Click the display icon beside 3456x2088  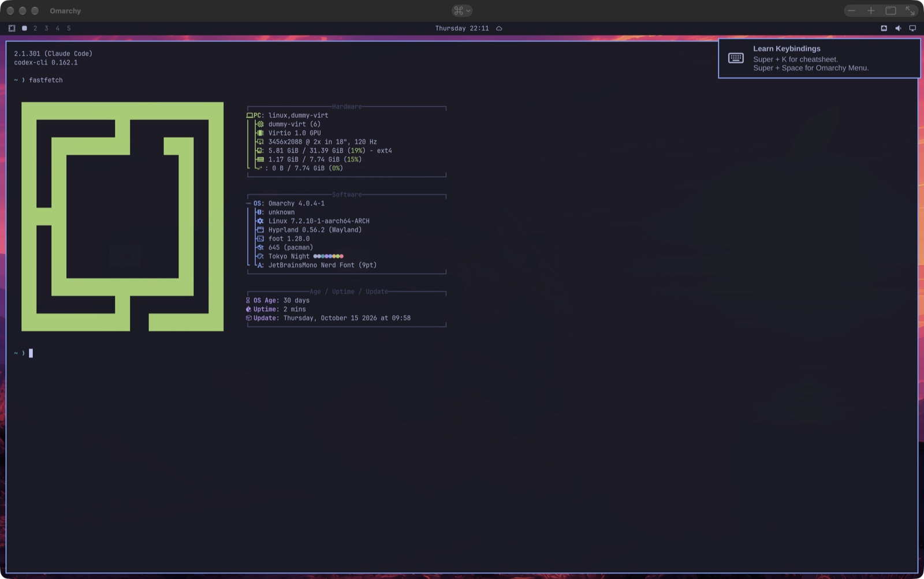coord(260,142)
